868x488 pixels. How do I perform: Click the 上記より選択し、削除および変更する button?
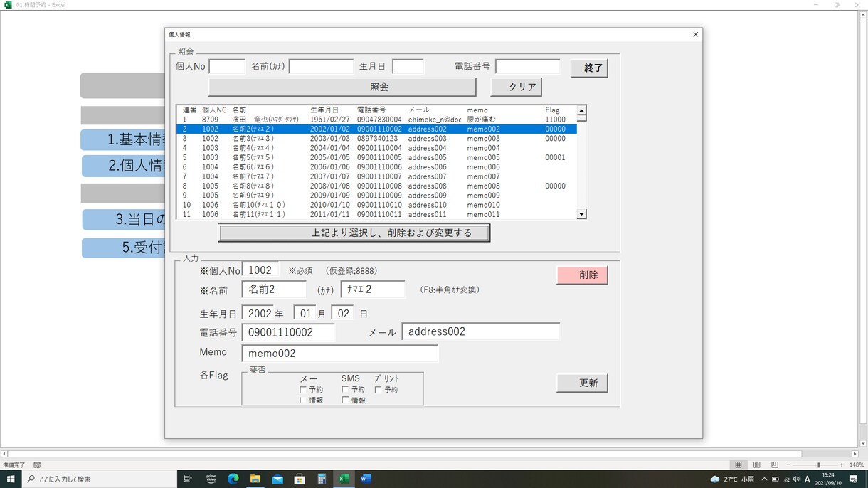coord(354,233)
